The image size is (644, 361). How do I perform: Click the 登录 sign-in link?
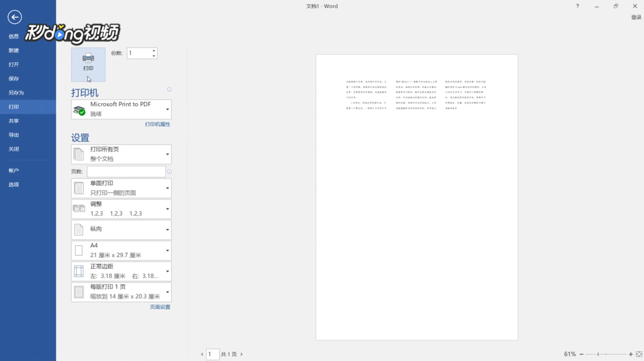[x=636, y=17]
